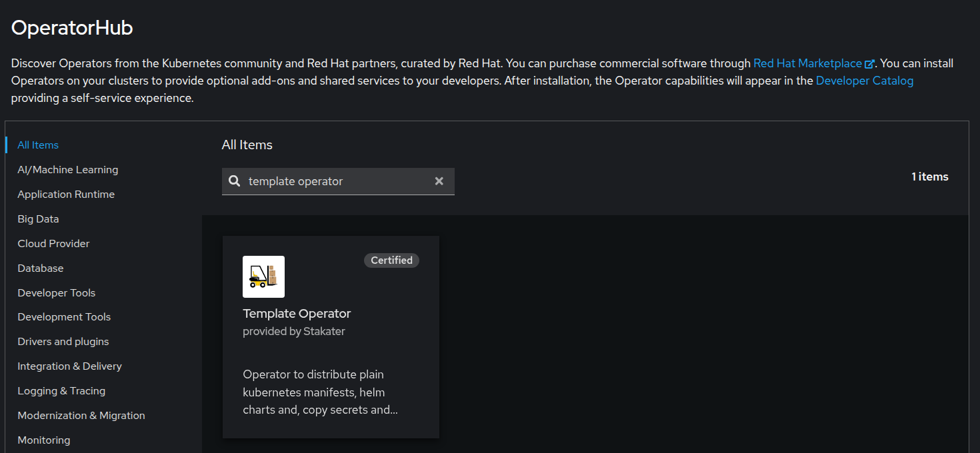The image size is (980, 453).
Task: Click the Template Operator forklift logo
Action: tap(263, 276)
